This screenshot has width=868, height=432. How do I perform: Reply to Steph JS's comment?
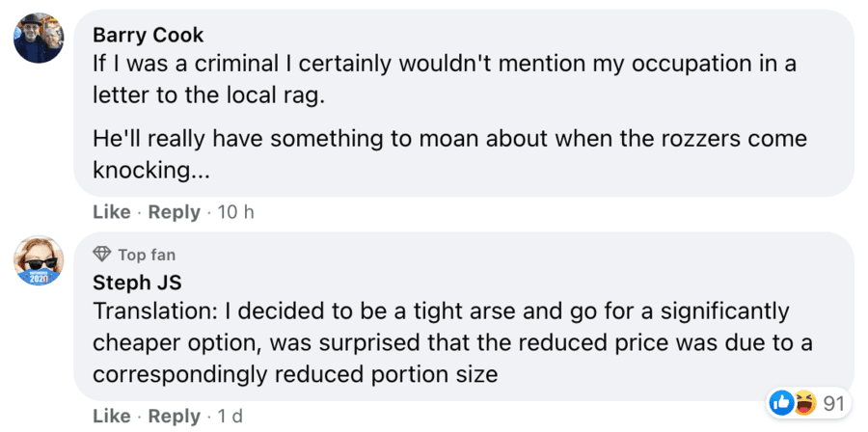pos(174,416)
